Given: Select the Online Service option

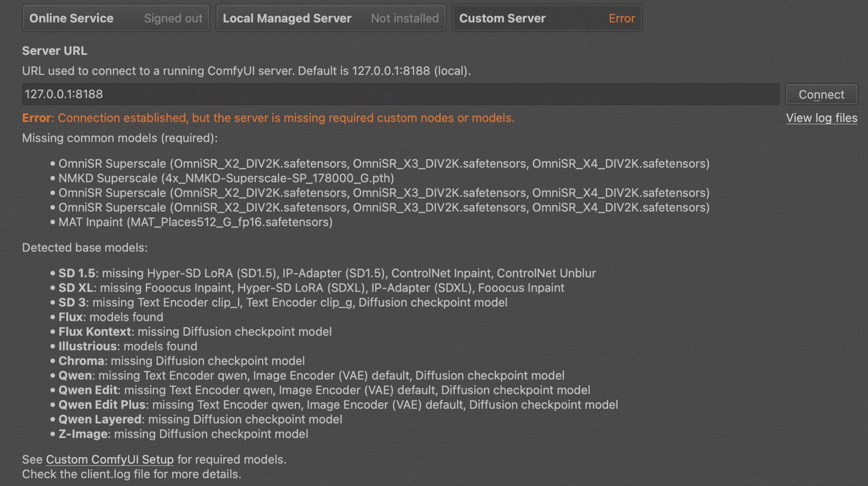Looking at the screenshot, I should 71,18.
